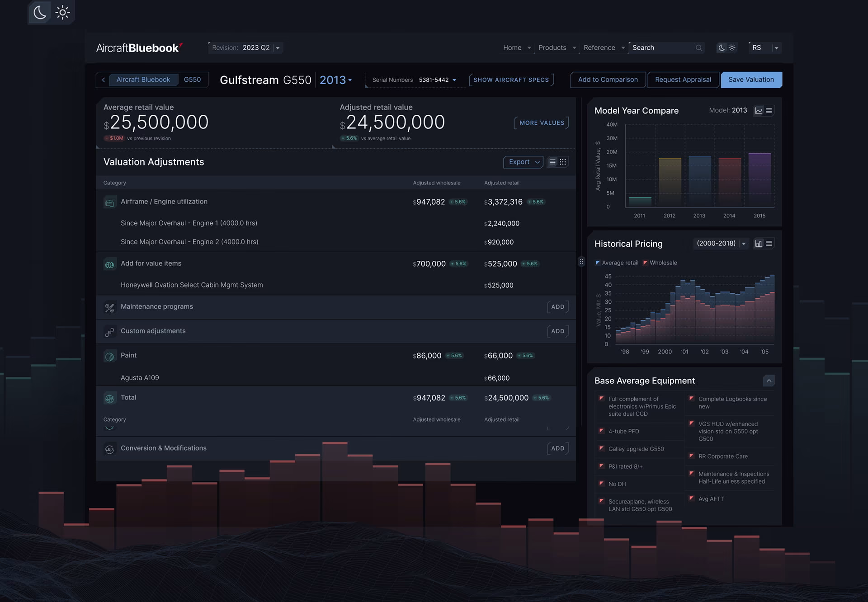Screen dimensions: 868x602
Task: Click the 2012 bar in Model Year Compare
Action: (670, 182)
